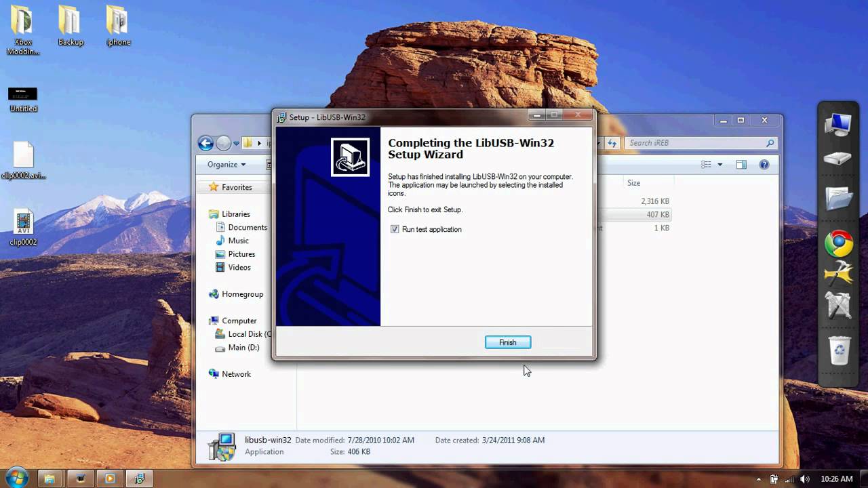Select Network in the navigation pane
The height and width of the screenshot is (488, 868).
tap(230, 374)
